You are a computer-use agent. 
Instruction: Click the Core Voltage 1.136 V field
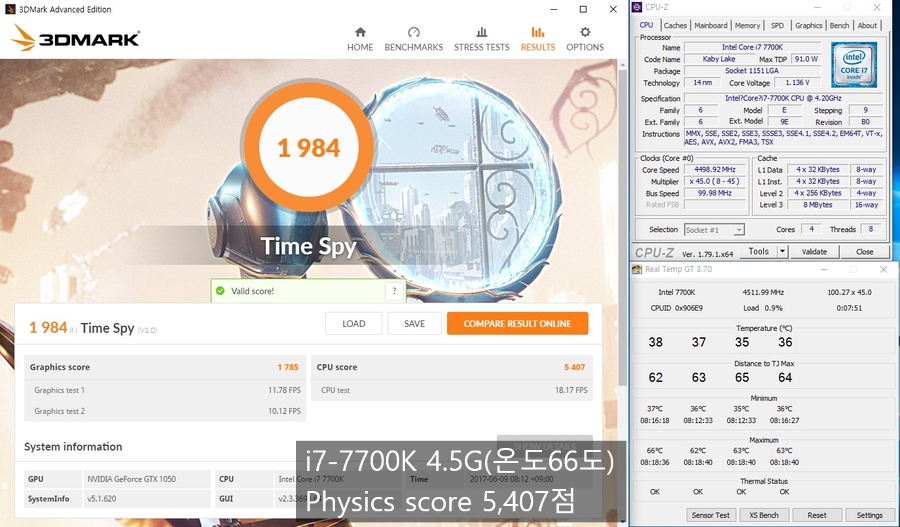(x=797, y=83)
